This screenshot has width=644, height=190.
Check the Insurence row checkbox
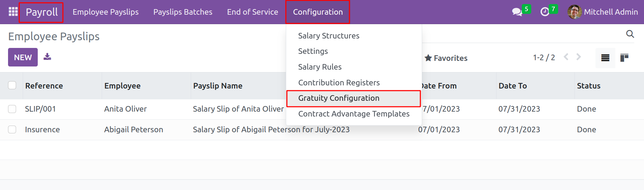[12, 129]
